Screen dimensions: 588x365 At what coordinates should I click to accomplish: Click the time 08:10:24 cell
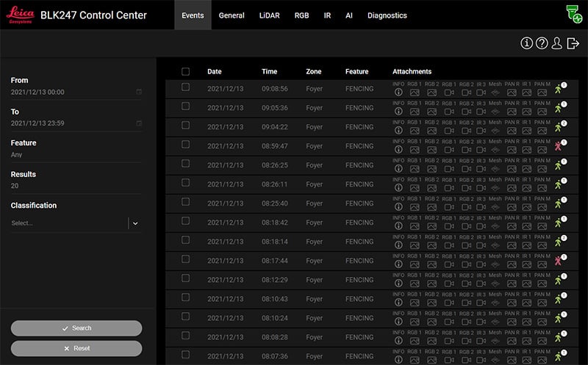click(x=275, y=318)
